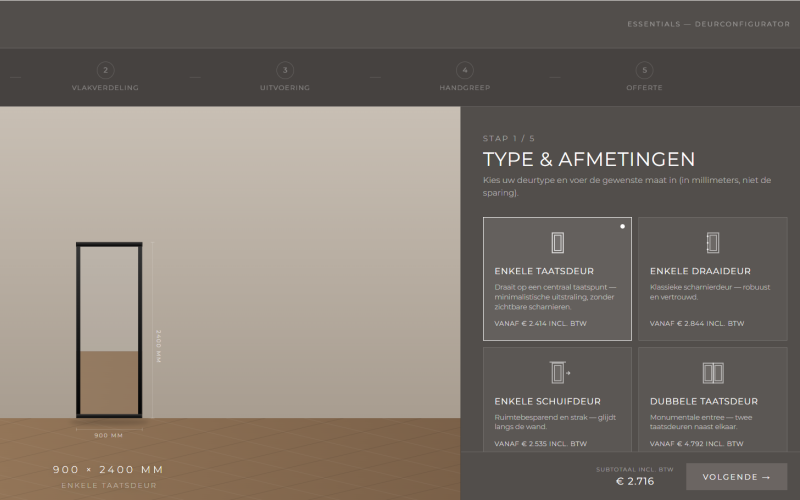Viewport: 800px width, 500px height.
Task: Click the vertical 2400 MM height label
Action: click(158, 346)
